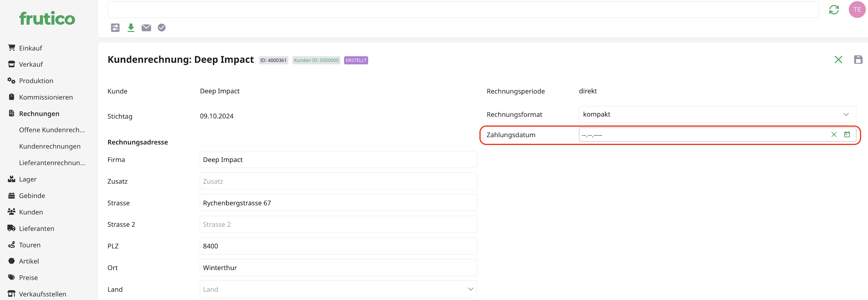Navigate to Kommissionieren section
The image size is (868, 300).
click(46, 97)
